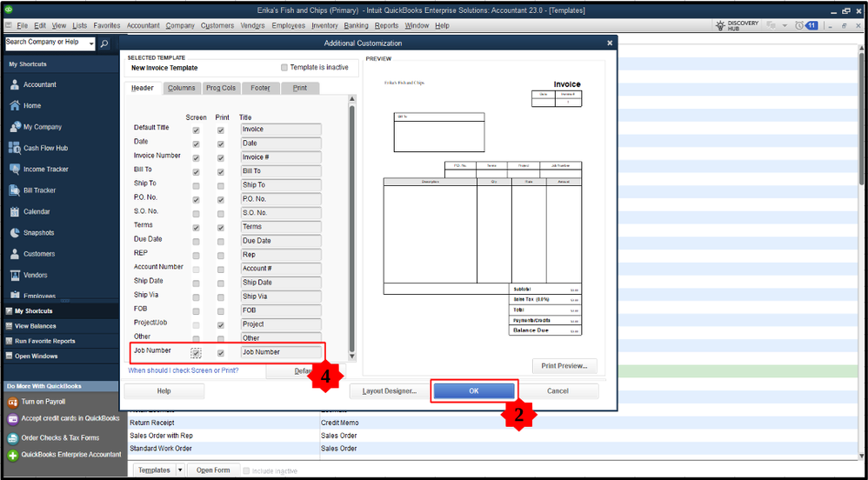Open the Accountant menu
Viewport: 868px width, 480px height.
click(x=143, y=25)
